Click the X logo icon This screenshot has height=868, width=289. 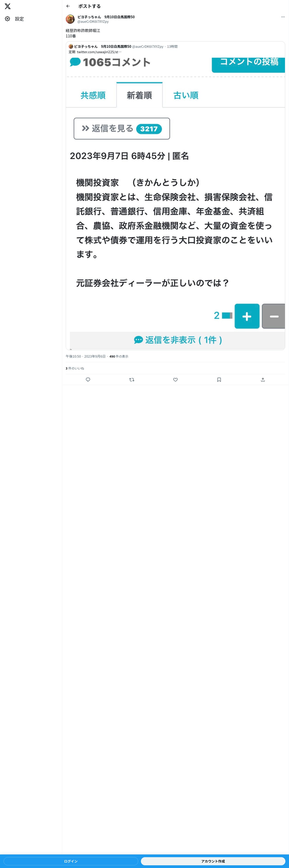click(8, 6)
